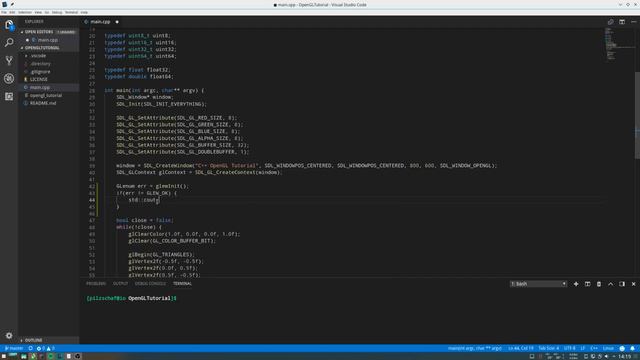Open the Manage gear menu
640x360 pixels.
[x=9, y=336]
